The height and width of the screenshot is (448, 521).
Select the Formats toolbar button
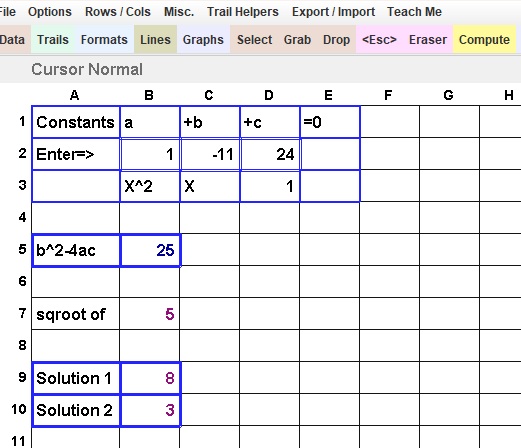[x=104, y=40]
